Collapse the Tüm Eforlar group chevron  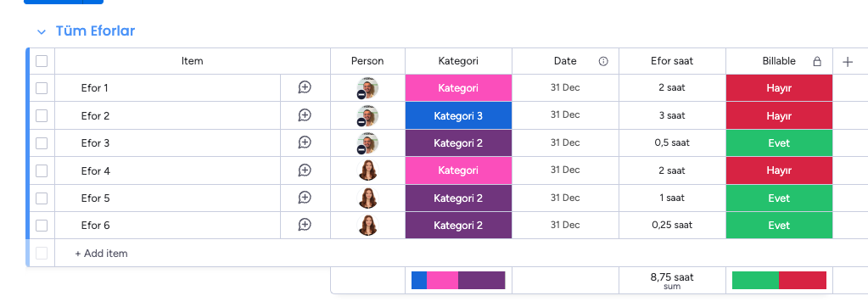click(x=42, y=32)
